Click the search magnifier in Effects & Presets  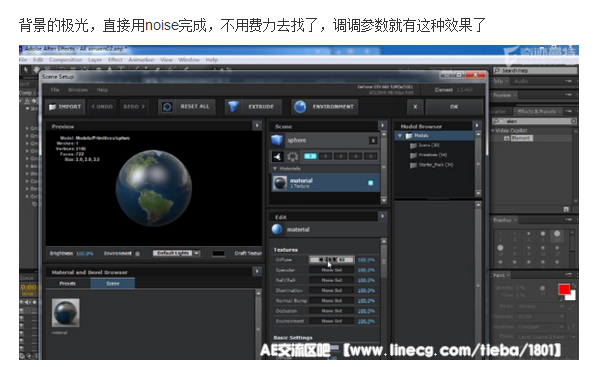[x=496, y=121]
